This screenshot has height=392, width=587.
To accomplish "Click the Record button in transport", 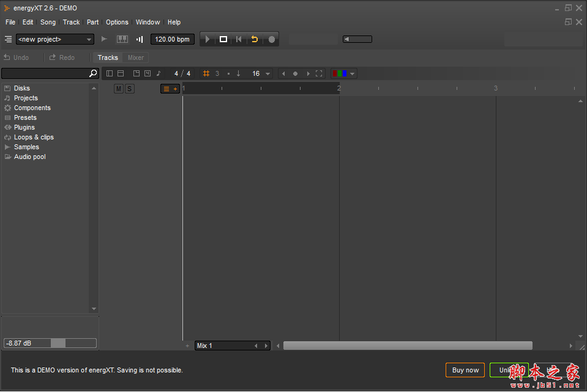I will coord(272,39).
